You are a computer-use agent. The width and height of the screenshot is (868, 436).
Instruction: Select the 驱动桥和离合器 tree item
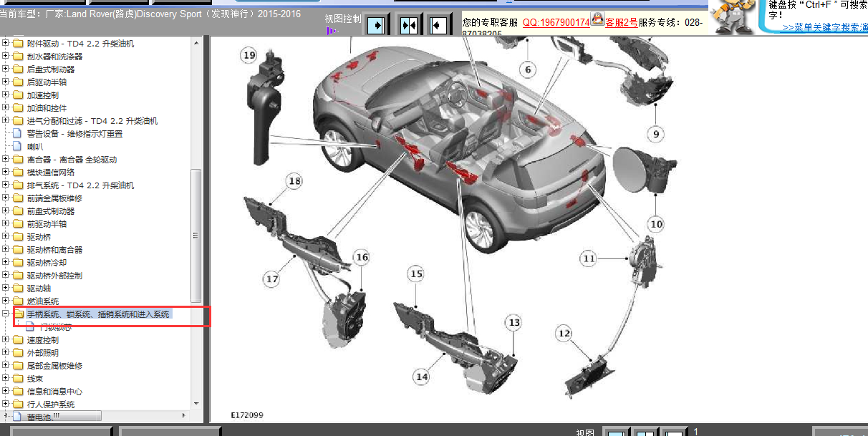(54, 250)
